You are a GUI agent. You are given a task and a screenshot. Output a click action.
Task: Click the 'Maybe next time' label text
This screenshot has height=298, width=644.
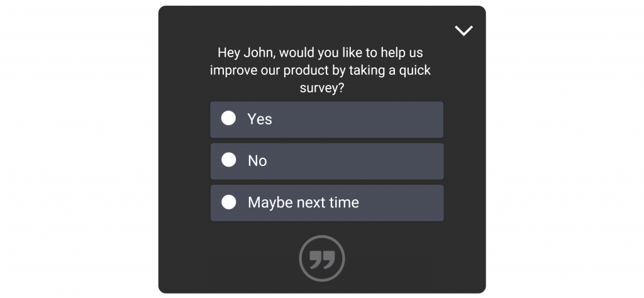pos(304,202)
